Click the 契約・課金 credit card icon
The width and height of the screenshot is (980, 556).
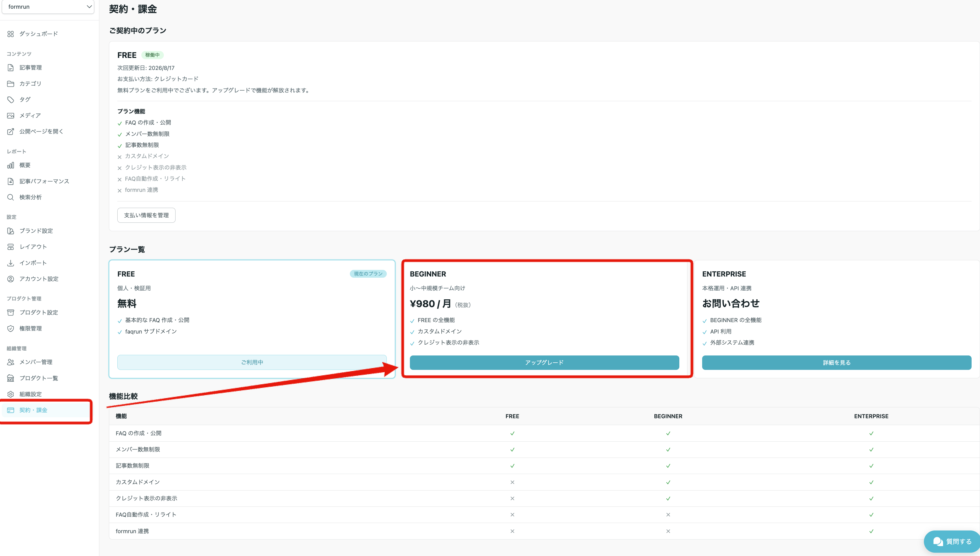coord(11,410)
